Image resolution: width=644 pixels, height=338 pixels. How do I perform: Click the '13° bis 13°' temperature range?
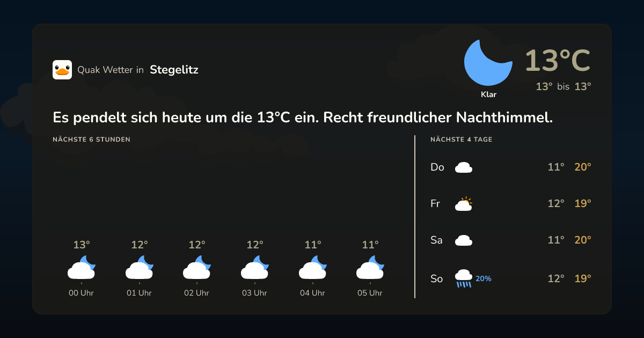[563, 86]
